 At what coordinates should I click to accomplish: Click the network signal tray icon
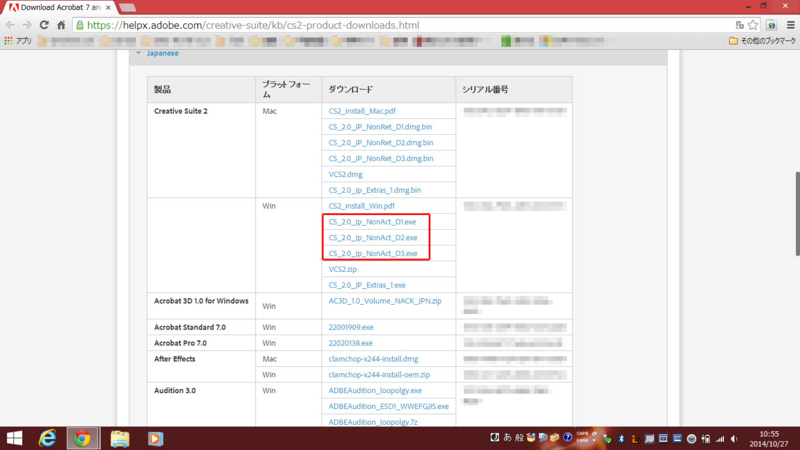point(720,439)
